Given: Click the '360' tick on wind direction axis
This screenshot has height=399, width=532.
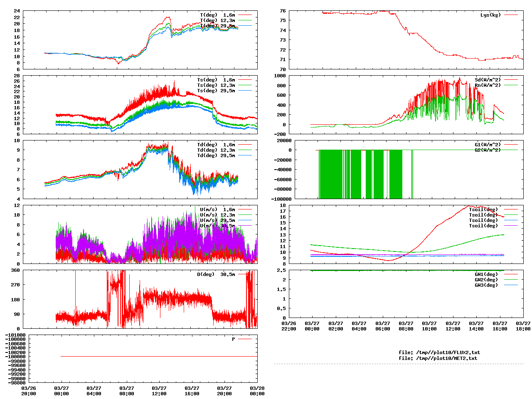Looking at the screenshot, I should tap(15, 271).
